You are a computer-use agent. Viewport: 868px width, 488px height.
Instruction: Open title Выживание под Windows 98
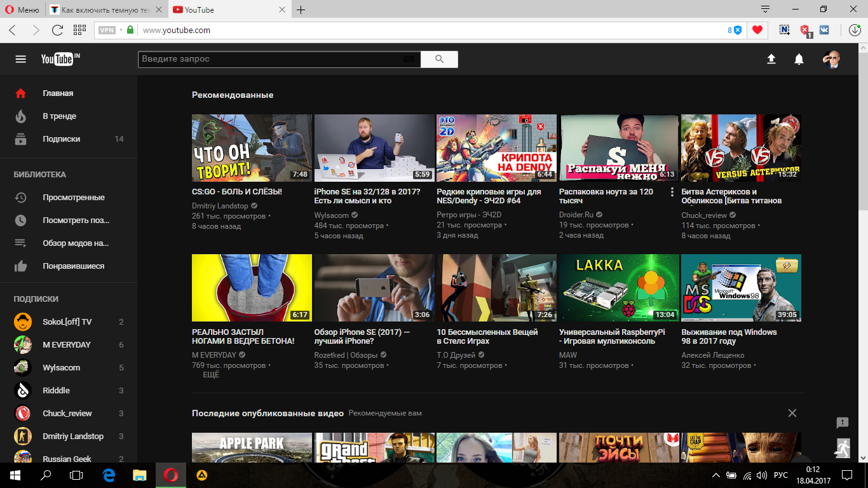tap(729, 336)
